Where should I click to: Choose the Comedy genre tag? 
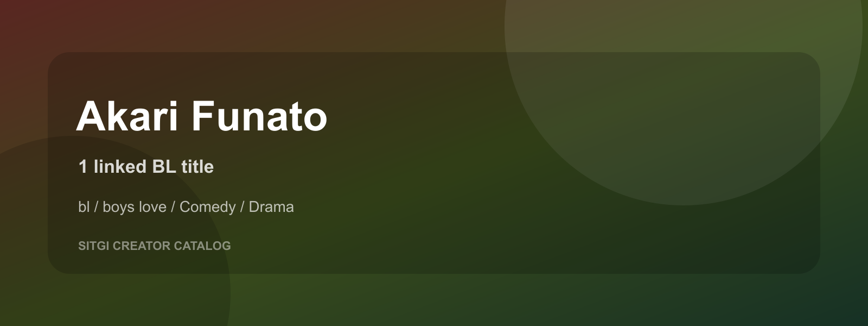(208, 207)
